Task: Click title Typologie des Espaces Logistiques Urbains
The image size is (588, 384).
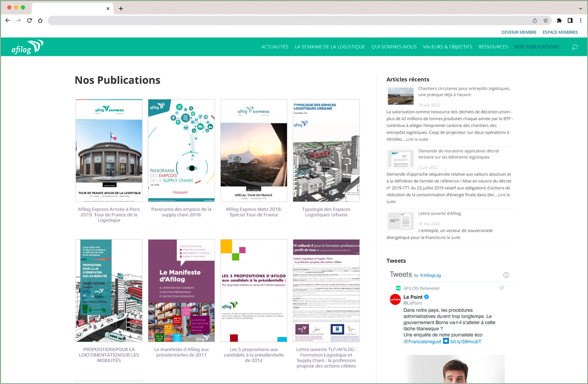Action: pyautogui.click(x=326, y=212)
